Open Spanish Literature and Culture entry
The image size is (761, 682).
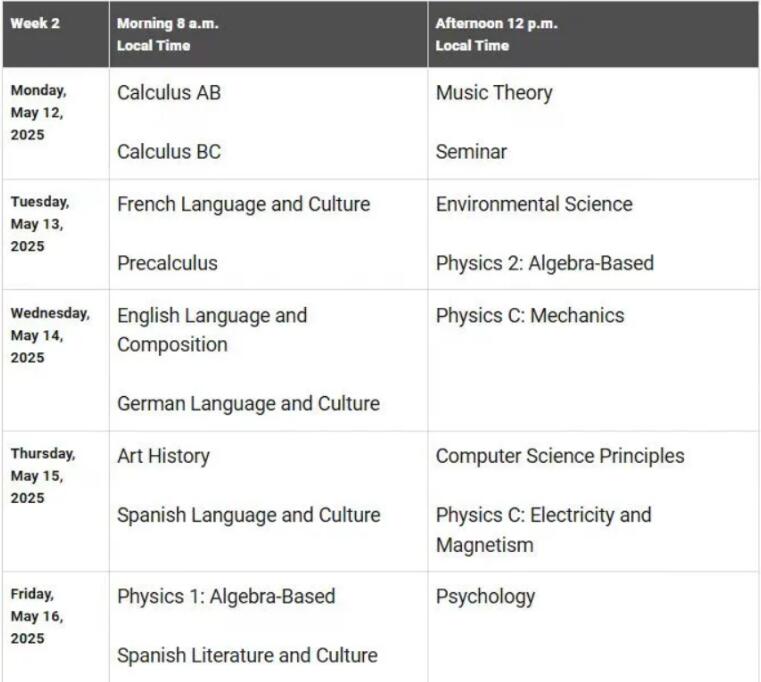tap(247, 656)
